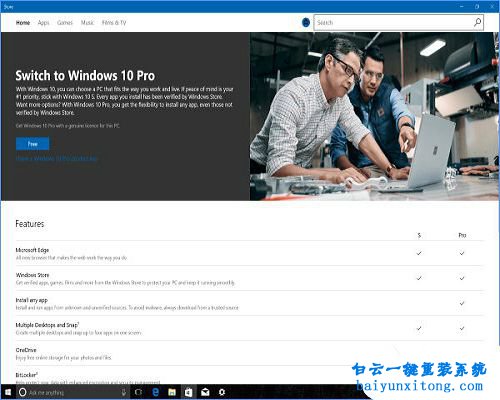Select the BitLocker feature title
Screen dimensions: 500x400
(x=27, y=375)
